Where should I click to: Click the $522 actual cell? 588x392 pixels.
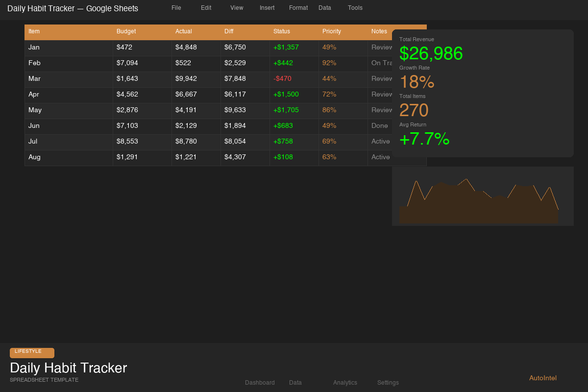[196, 64]
